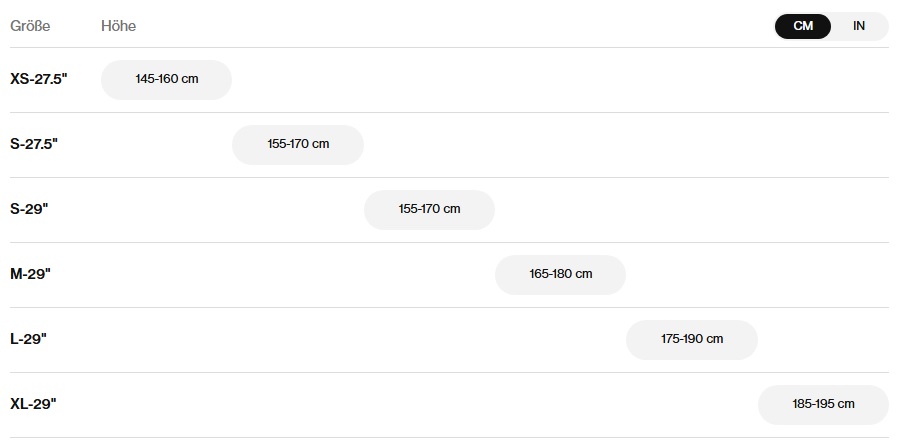897x446 pixels.
Task: Open the height range bubble for M-29"
Action: pyautogui.click(x=561, y=275)
